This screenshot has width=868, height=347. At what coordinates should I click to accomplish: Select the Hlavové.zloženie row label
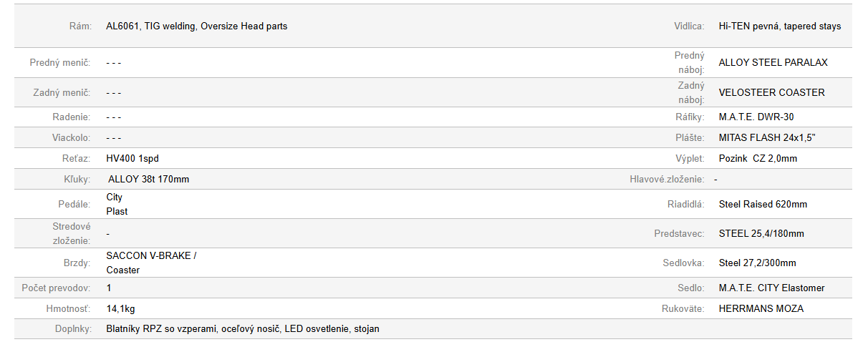[666, 180]
